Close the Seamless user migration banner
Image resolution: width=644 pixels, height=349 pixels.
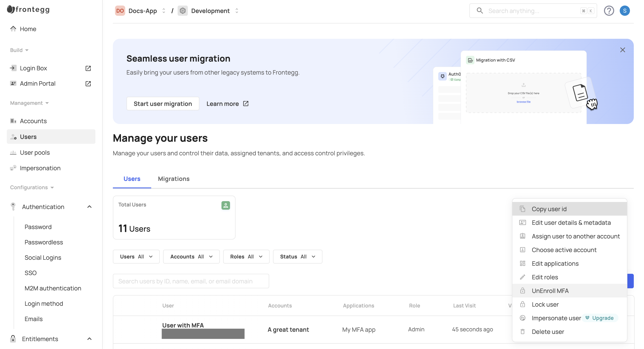(622, 50)
